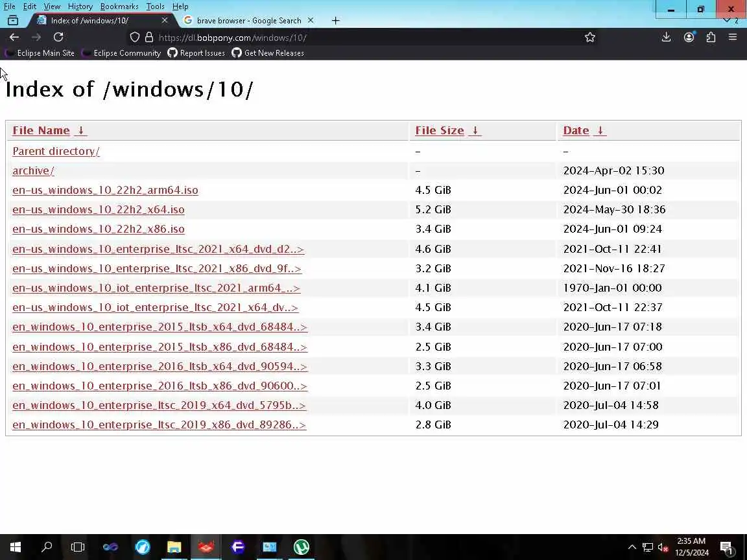Image resolution: width=747 pixels, height=560 pixels.
Task: Close the brave browser Google Search tab
Action: (x=311, y=21)
